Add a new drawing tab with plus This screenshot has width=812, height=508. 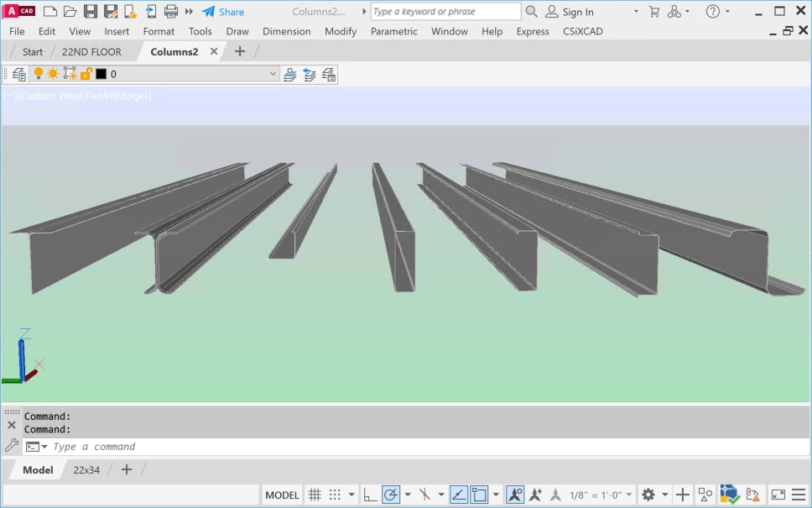240,51
